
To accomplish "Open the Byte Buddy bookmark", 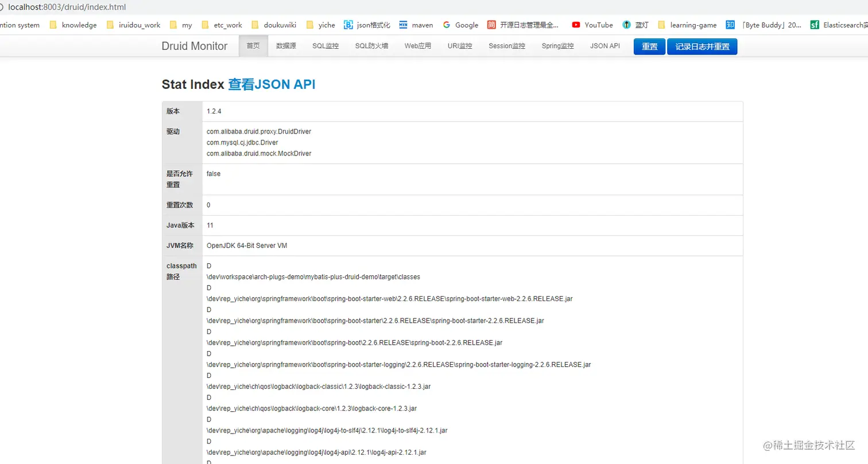I will (764, 25).
